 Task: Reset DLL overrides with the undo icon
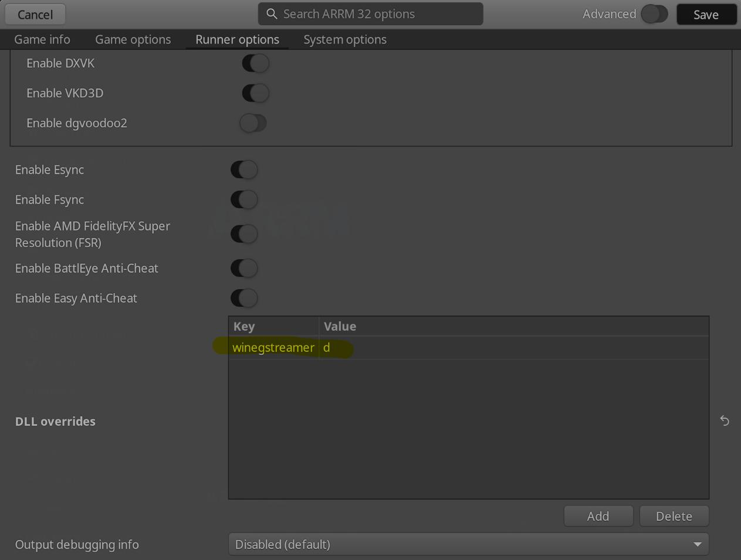tap(725, 421)
